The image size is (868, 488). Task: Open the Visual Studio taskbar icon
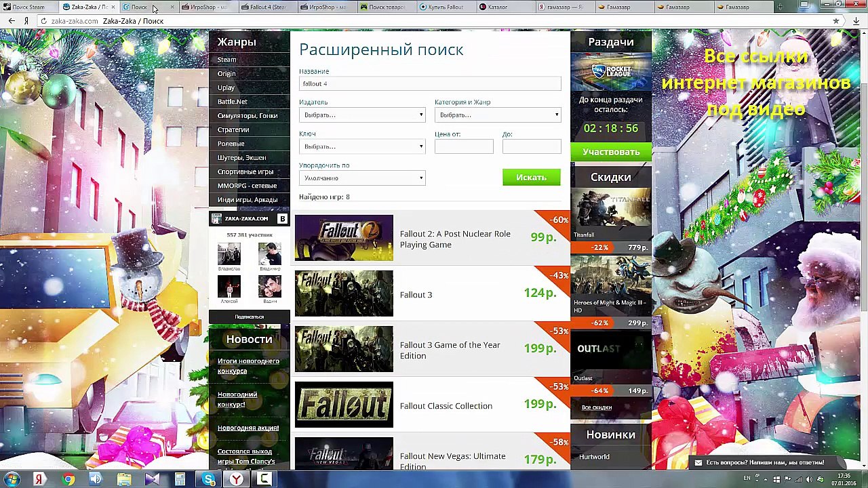(152, 480)
